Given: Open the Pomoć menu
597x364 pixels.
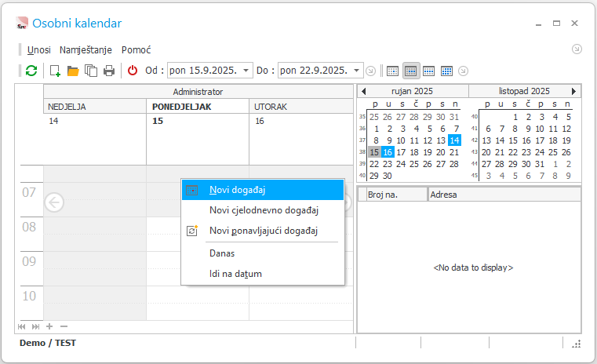Looking at the screenshot, I should (x=137, y=50).
